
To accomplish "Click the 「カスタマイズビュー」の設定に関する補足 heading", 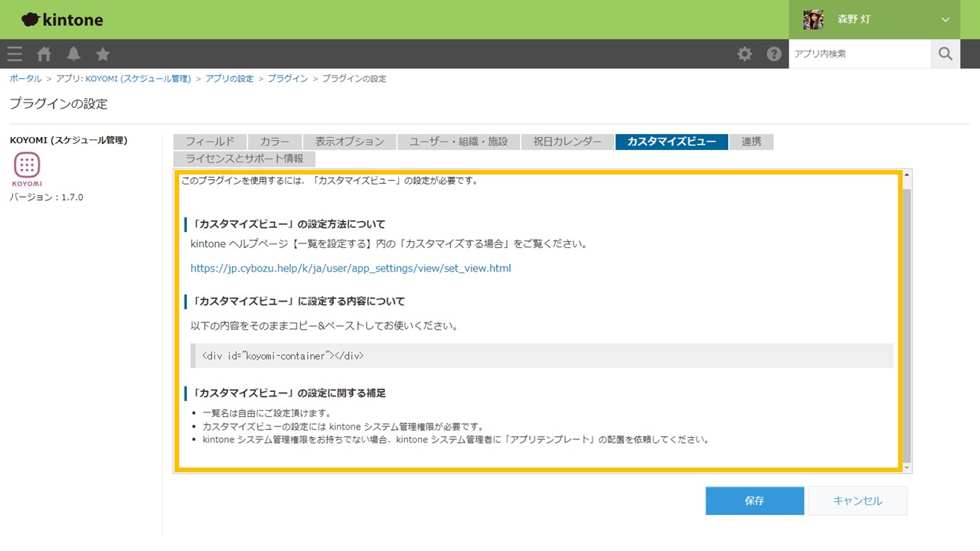I will pyautogui.click(x=288, y=393).
